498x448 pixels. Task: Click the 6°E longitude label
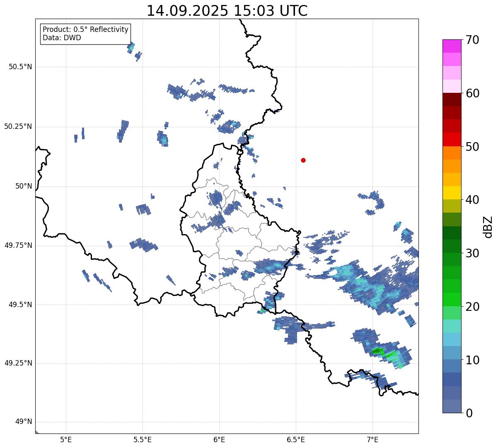(x=219, y=439)
